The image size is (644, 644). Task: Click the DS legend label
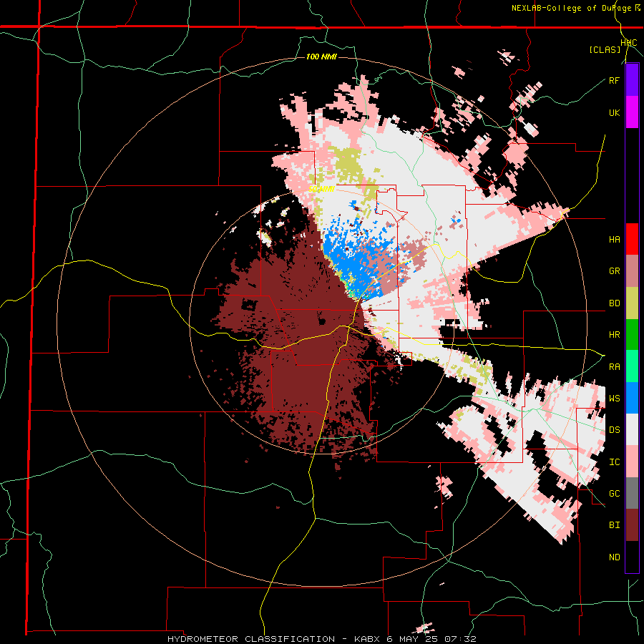point(614,430)
